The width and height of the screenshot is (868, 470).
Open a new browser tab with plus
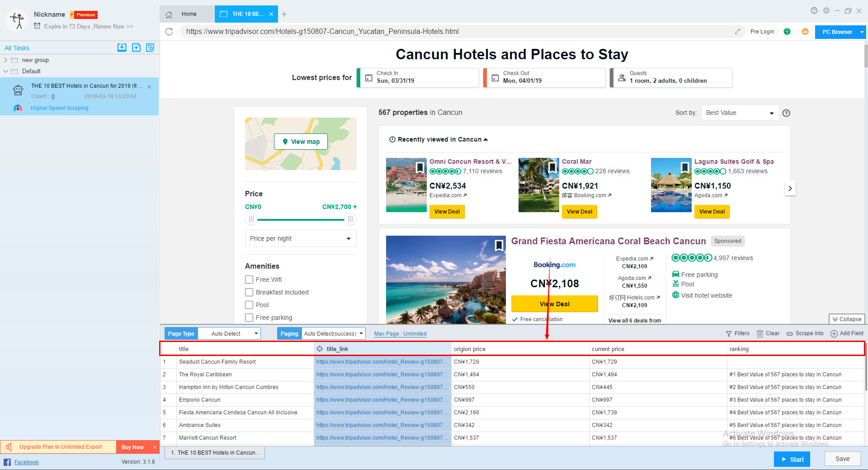pyautogui.click(x=284, y=14)
